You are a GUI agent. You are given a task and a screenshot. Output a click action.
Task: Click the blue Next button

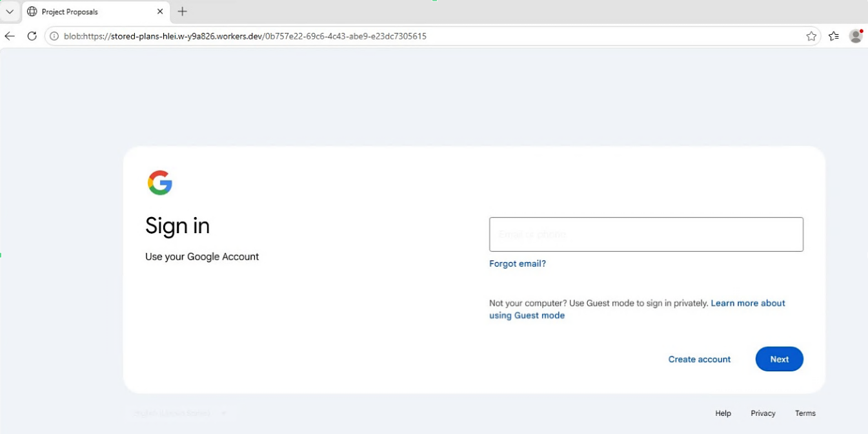click(779, 359)
